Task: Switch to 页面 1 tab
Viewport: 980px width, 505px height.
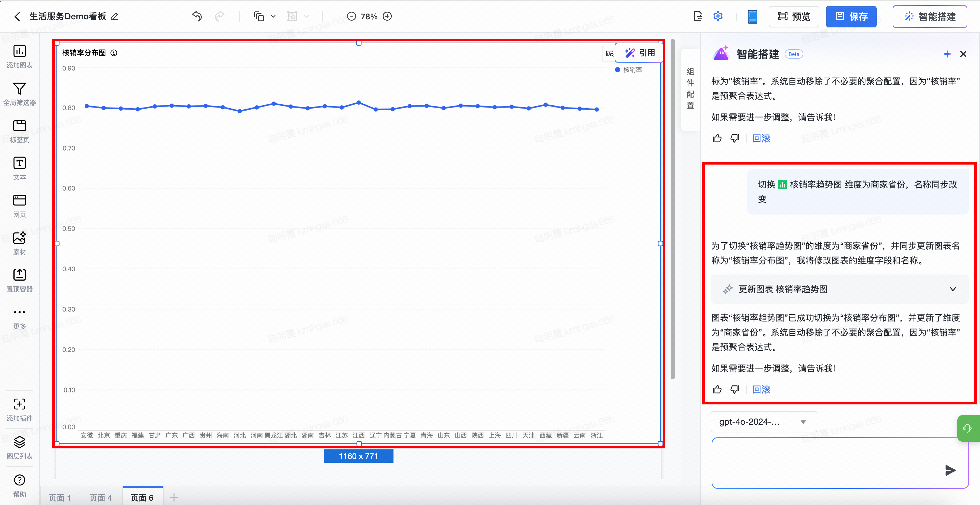Action: [x=60, y=497]
